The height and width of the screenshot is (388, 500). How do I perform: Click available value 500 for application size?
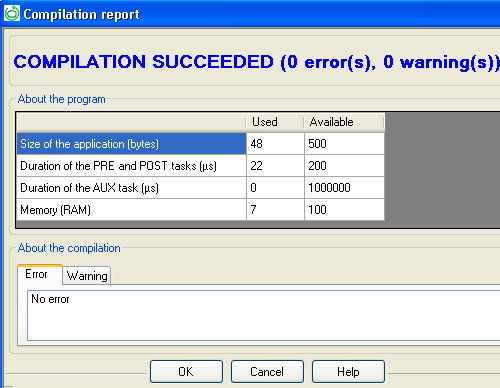pyautogui.click(x=344, y=144)
